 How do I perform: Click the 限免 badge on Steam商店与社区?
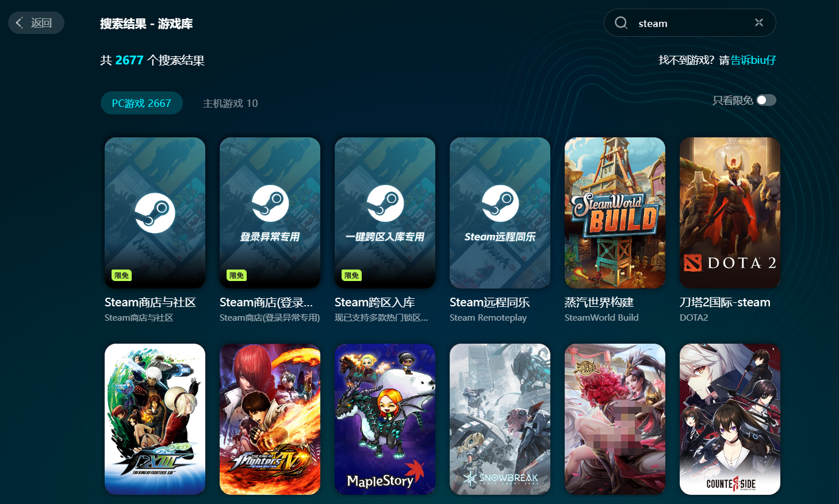click(x=122, y=275)
